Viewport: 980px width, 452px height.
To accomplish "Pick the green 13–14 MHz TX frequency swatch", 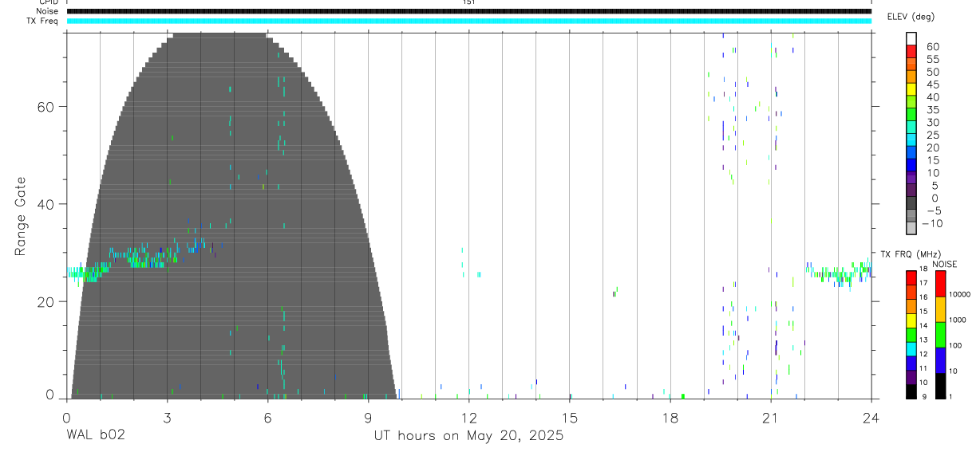I will [x=911, y=334].
